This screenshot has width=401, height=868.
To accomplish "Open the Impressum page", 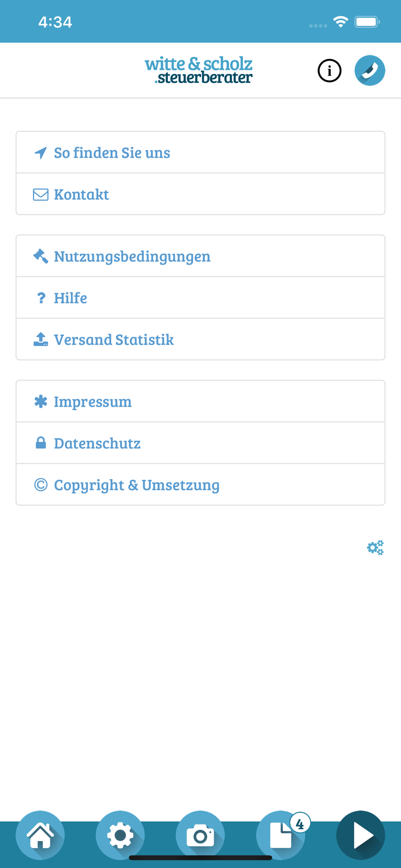I will pyautogui.click(x=200, y=401).
